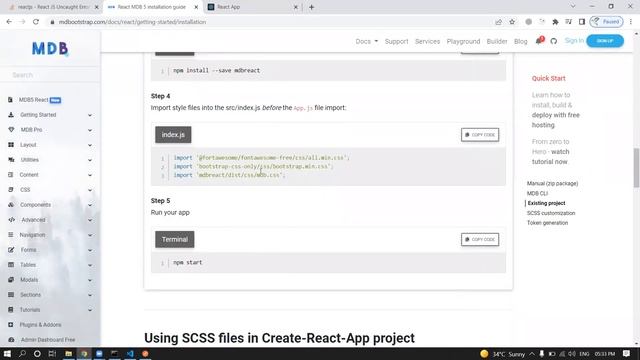640x360 pixels.
Task: Expand the Utilities sidebar section
Action: (90, 160)
